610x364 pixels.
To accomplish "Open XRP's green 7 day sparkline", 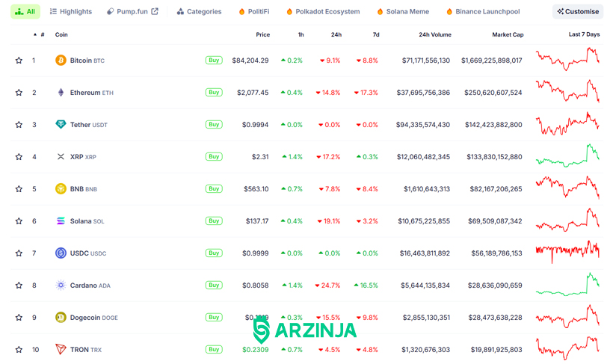I will [x=567, y=156].
